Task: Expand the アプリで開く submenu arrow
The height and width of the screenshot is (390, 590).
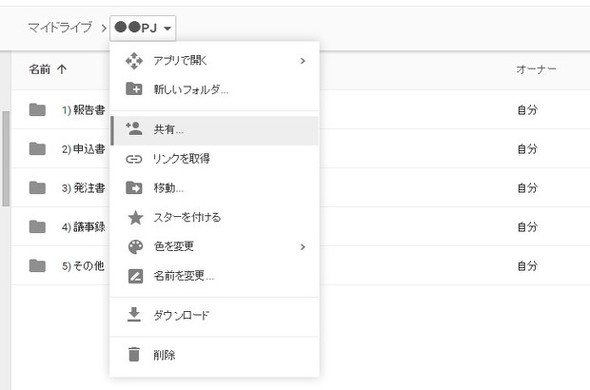Action: tap(303, 61)
